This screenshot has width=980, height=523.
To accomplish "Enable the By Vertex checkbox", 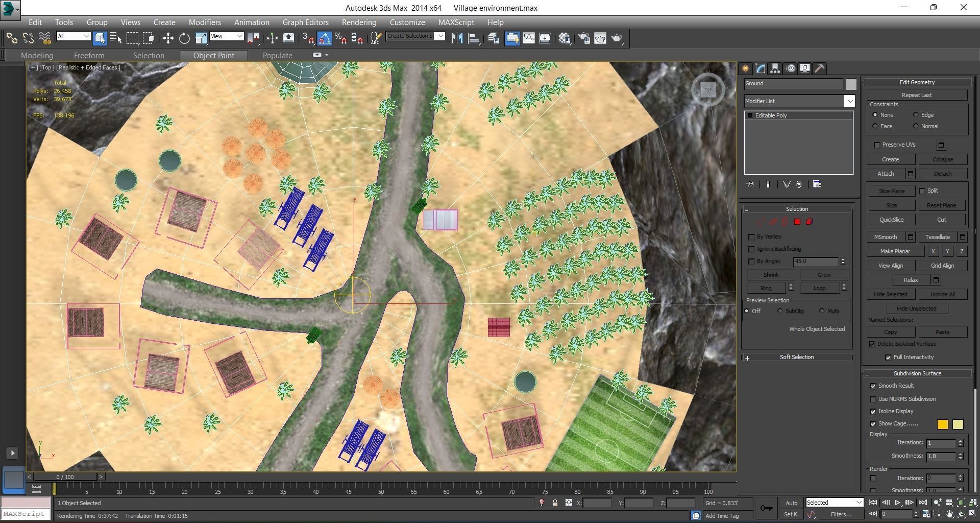I will pos(751,237).
